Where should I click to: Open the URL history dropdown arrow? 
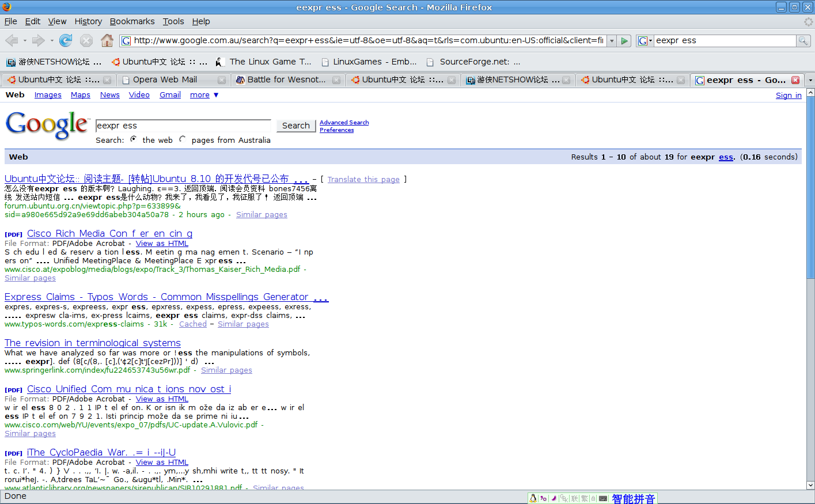pyautogui.click(x=612, y=41)
